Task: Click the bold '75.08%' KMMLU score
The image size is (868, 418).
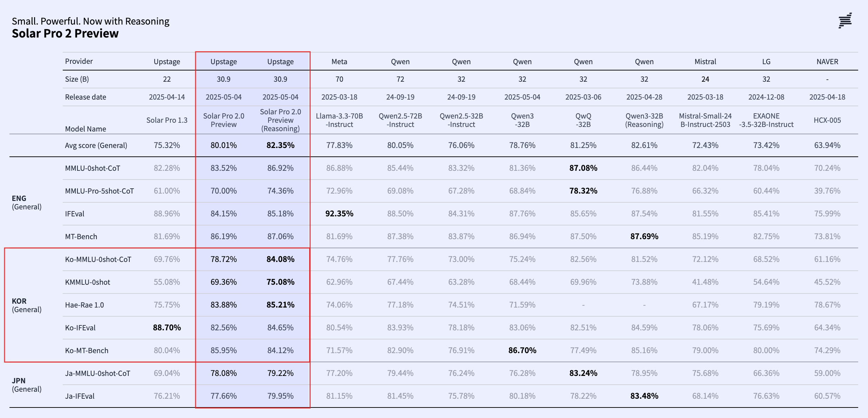Action: (280, 282)
